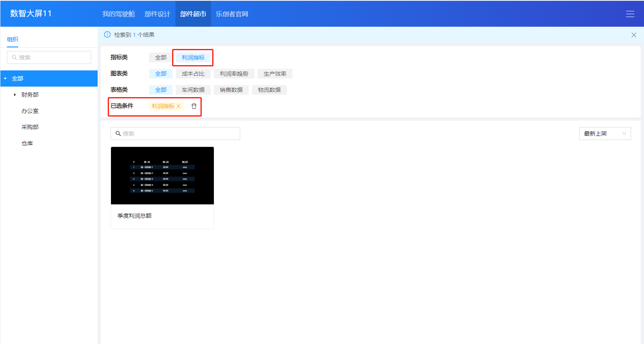Click the trash icon to clear conditions
This screenshot has height=344, width=644.
(x=194, y=106)
